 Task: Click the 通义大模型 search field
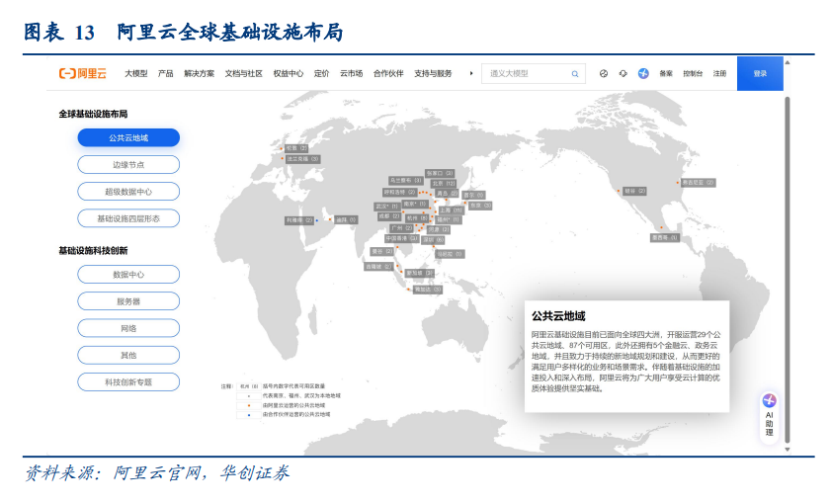pyautogui.click(x=534, y=74)
